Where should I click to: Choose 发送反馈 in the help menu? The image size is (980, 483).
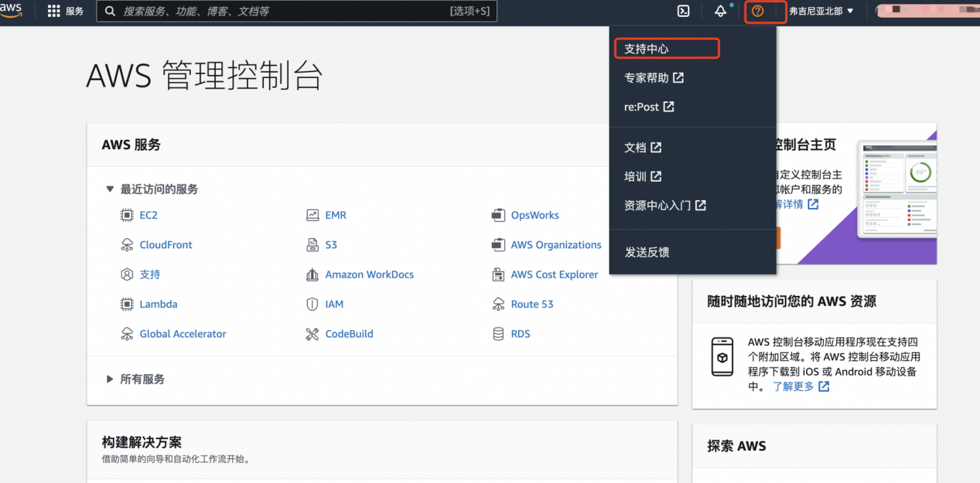pos(647,253)
